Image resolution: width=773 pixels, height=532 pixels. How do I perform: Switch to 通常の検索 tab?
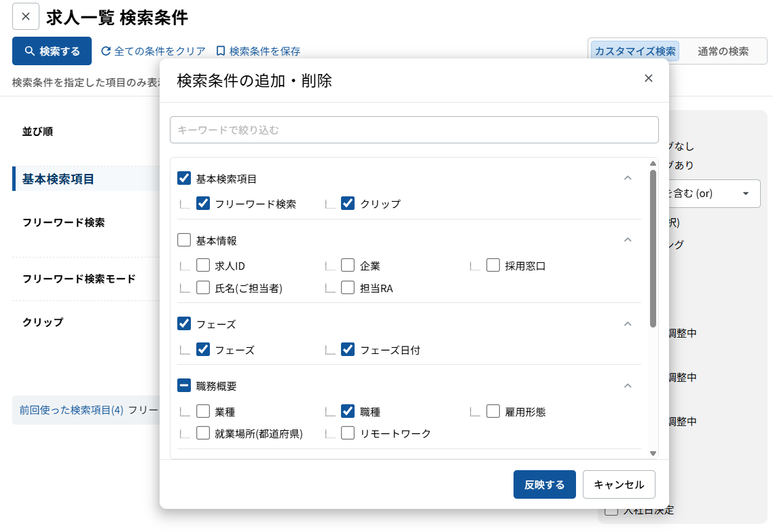(723, 51)
